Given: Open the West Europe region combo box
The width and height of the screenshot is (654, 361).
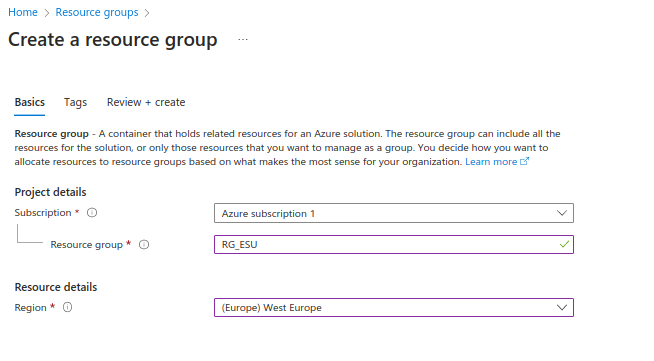Looking at the screenshot, I should 394,308.
